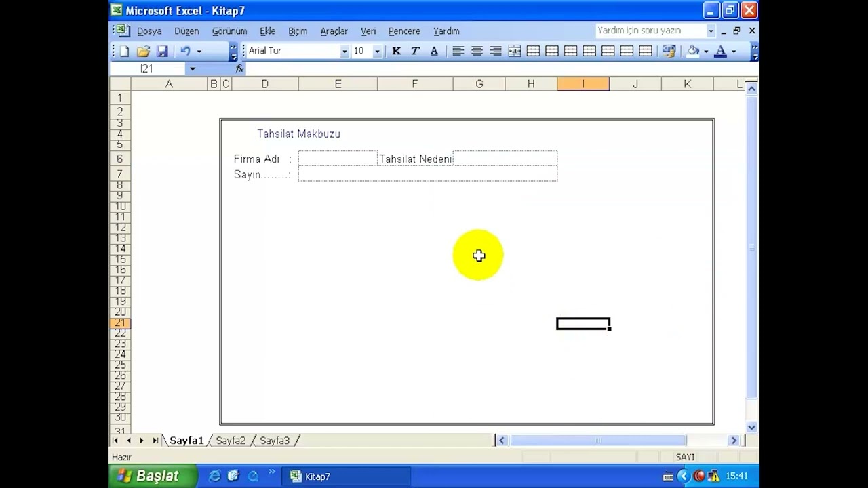Click the security alert shield tray icon
This screenshot has height=488, width=868.
[x=714, y=476]
